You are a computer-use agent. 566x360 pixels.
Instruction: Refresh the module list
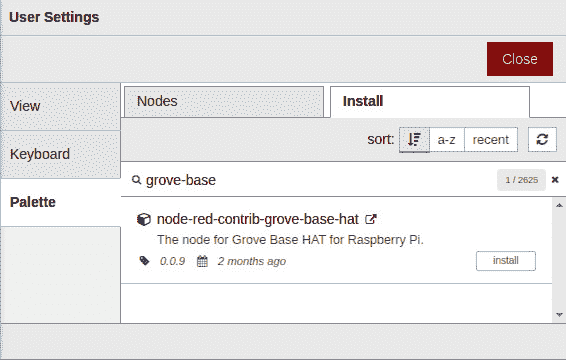(542, 139)
